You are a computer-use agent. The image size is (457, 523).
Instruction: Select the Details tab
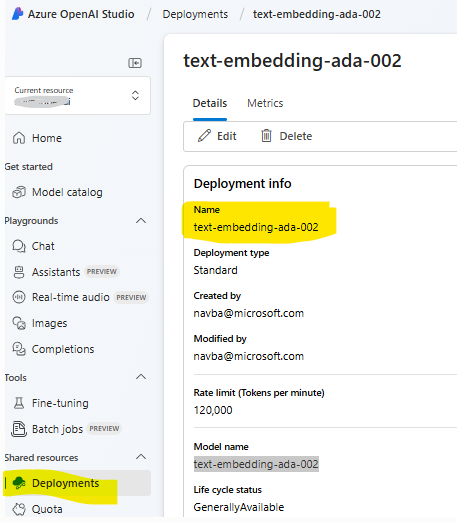210,103
